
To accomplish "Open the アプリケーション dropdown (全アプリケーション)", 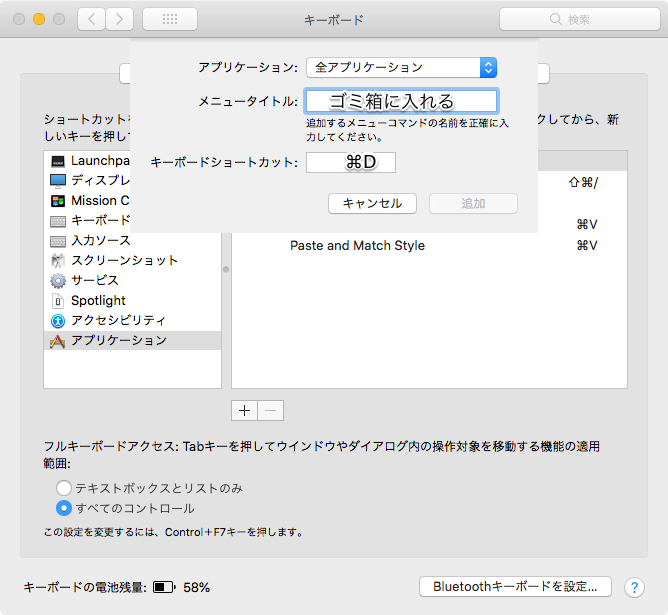I will (401, 67).
